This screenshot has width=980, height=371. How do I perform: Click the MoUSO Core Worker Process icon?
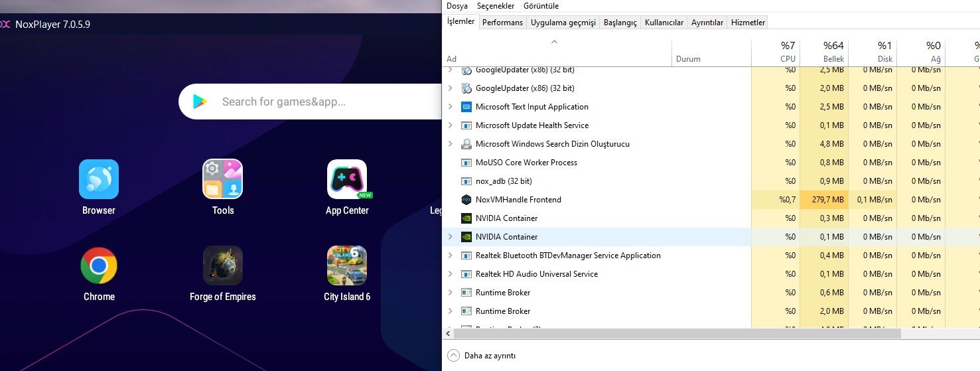pos(466,162)
